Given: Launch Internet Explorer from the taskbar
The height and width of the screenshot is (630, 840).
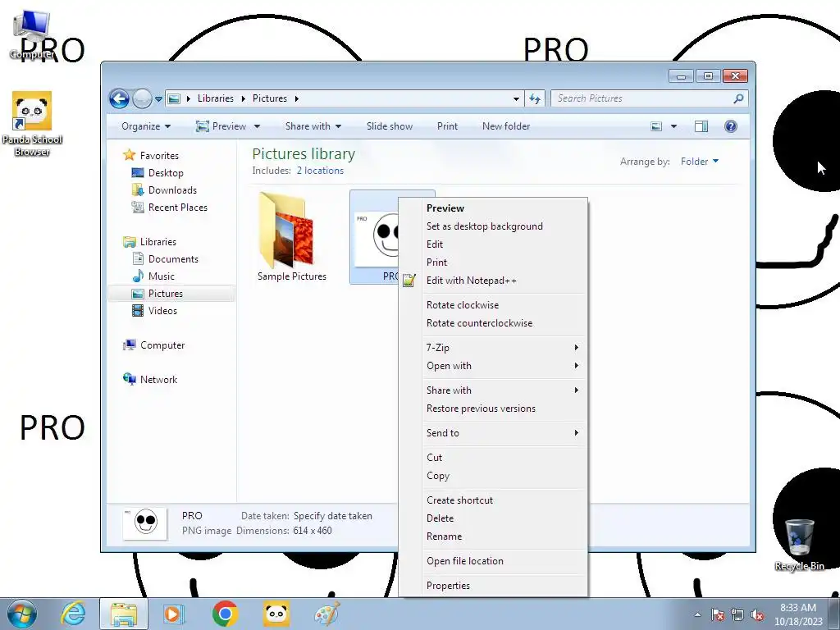Looking at the screenshot, I should (73, 614).
